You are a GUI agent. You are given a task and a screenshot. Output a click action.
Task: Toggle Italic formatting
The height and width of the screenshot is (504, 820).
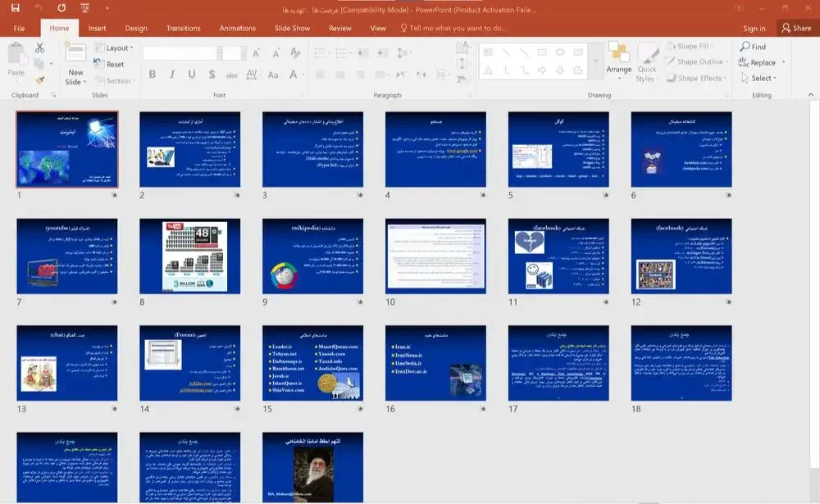coord(171,75)
